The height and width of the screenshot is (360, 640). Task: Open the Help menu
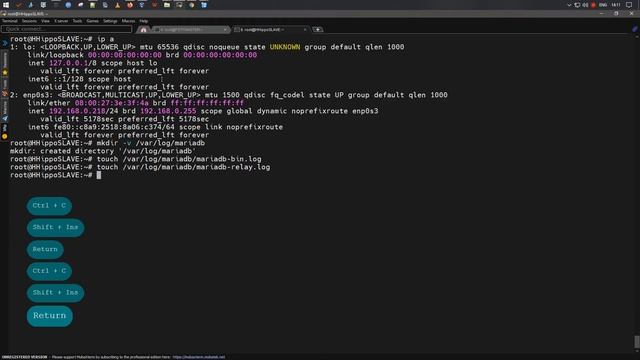click(144, 21)
